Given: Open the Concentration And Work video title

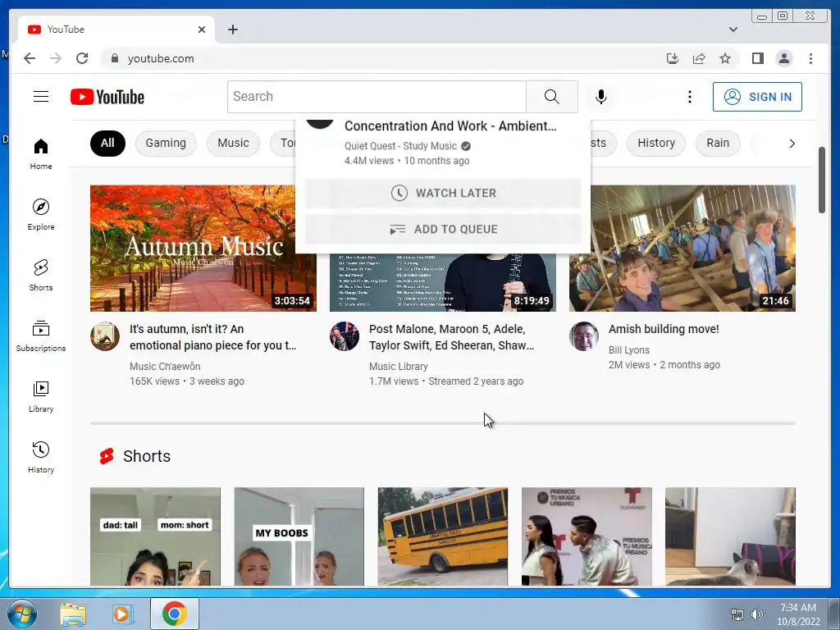Looking at the screenshot, I should (450, 126).
